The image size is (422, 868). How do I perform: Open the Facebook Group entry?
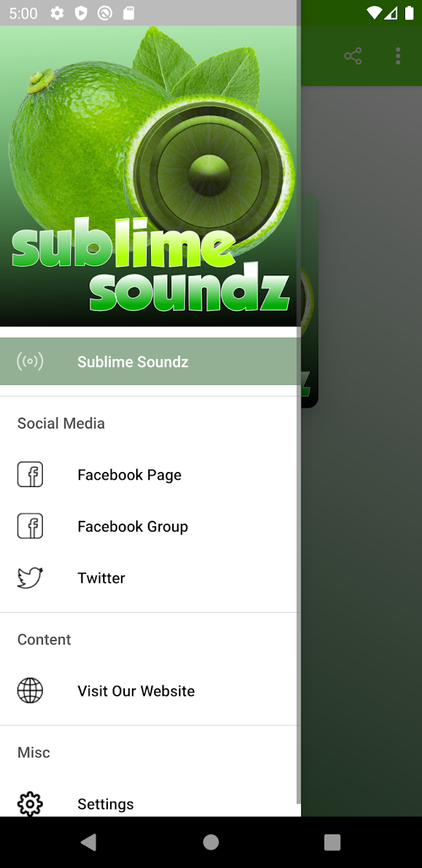click(x=149, y=526)
